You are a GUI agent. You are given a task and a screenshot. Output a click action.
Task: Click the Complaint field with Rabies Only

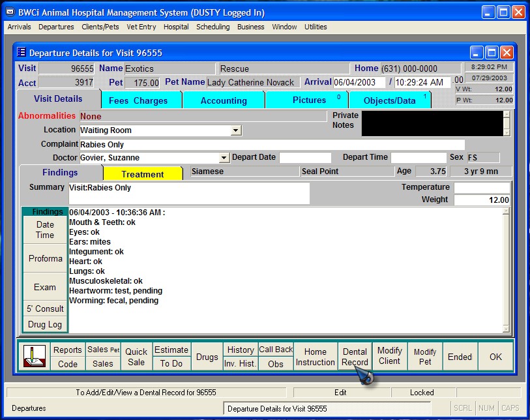tap(272, 144)
